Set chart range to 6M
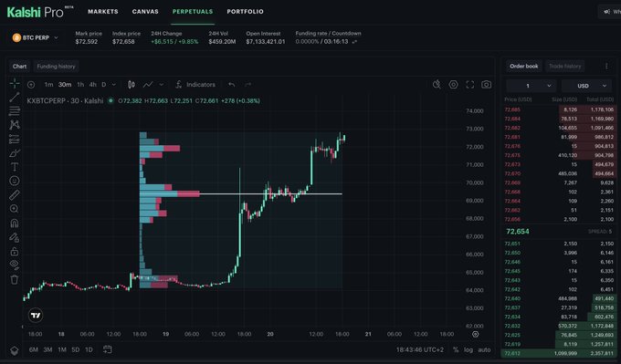Screen dimensions: 621x364 [34, 349]
